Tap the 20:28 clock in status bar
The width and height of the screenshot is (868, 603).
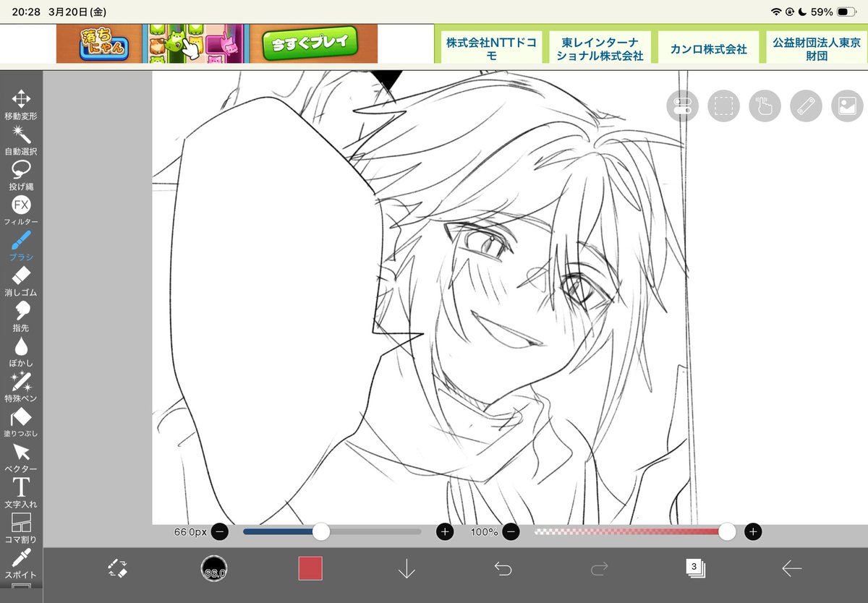(x=25, y=12)
